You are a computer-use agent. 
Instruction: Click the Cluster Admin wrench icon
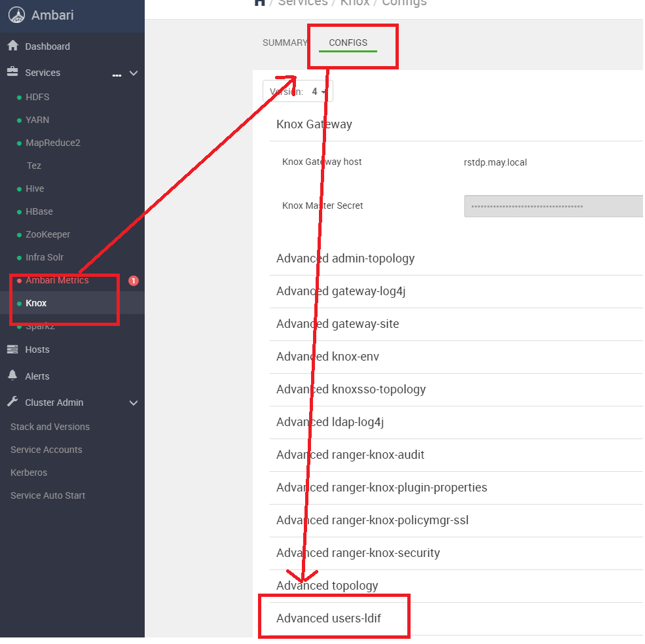tap(12, 401)
